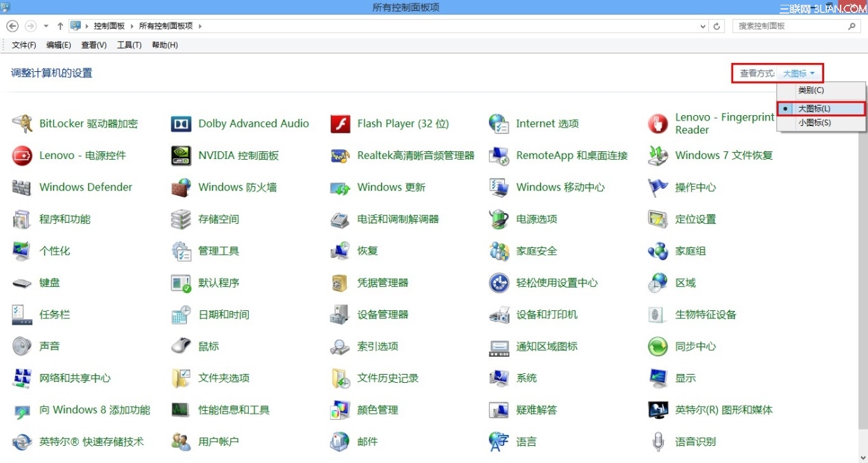Image resolution: width=868 pixels, height=463 pixels.
Task: Expand the chevron after 控制面板 in the path
Action: point(132,26)
